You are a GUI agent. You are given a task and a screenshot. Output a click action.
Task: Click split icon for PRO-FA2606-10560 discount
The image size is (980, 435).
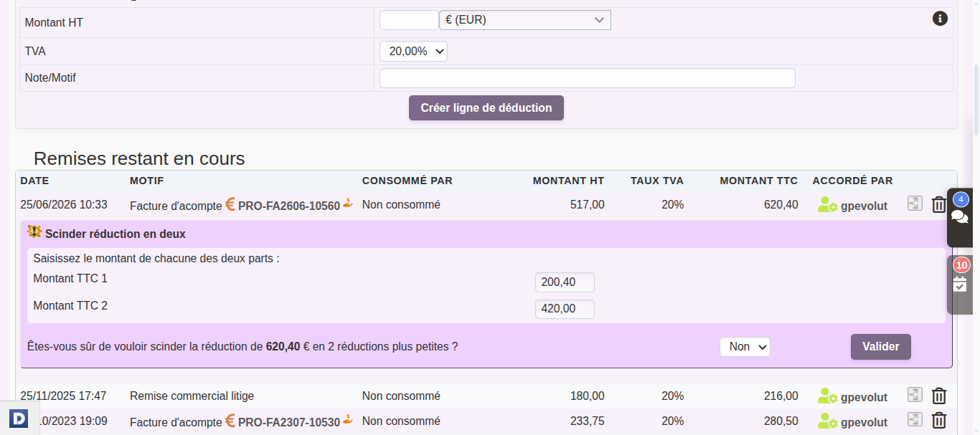[915, 204]
